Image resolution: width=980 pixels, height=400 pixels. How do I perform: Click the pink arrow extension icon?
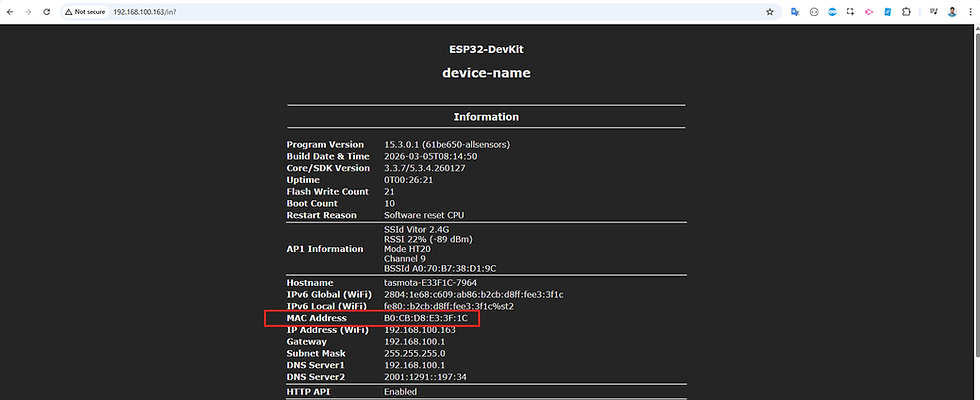coord(868,12)
